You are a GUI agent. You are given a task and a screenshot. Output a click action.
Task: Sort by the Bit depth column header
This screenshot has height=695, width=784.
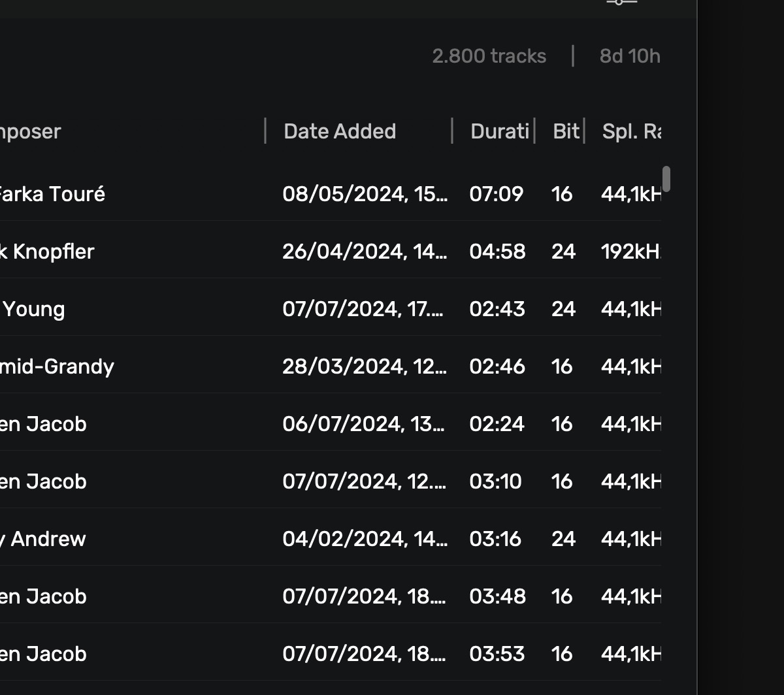[x=566, y=131]
